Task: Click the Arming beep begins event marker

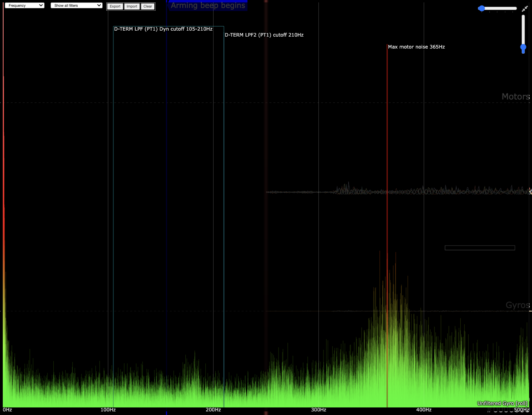Action: click(x=208, y=6)
